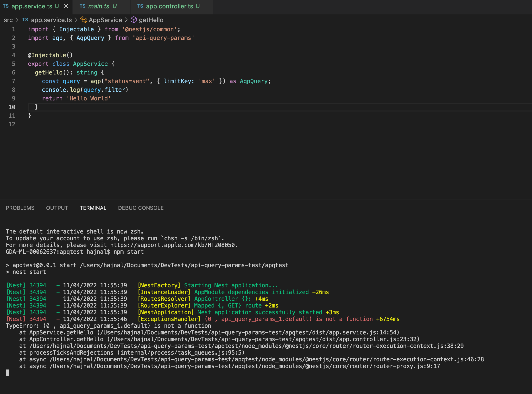Image resolution: width=532 pixels, height=394 pixels.
Task: Click getHello method cube icon in breadcrumb
Action: click(x=134, y=20)
